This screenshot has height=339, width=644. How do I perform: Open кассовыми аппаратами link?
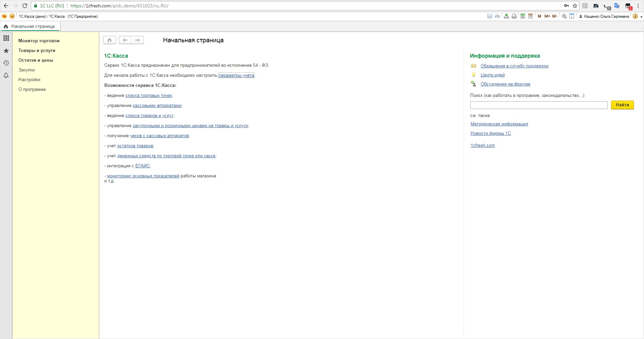(157, 106)
